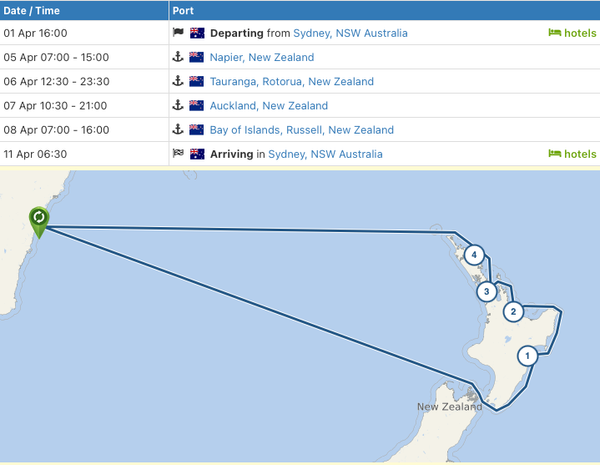Open the Auckland, New Zealand port link

[269, 105]
